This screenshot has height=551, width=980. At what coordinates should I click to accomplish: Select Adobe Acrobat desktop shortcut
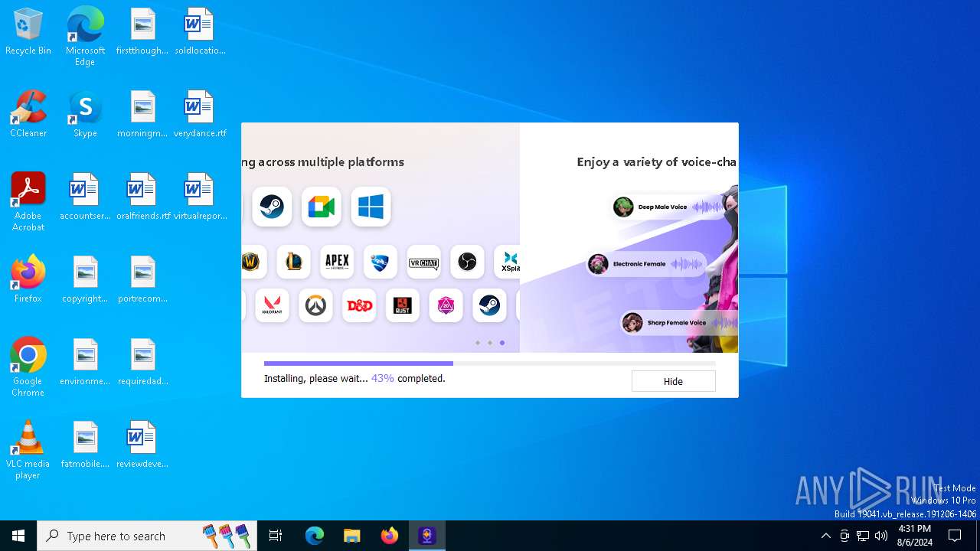(x=28, y=201)
